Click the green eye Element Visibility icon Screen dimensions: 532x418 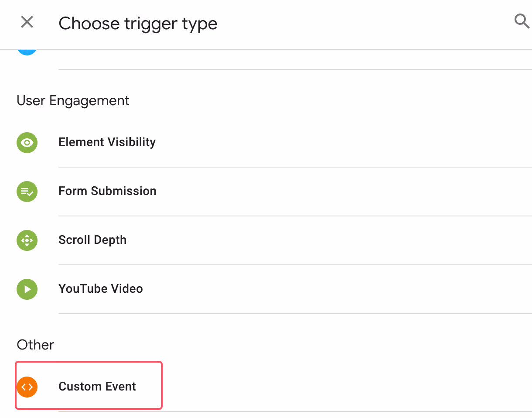coord(27,142)
